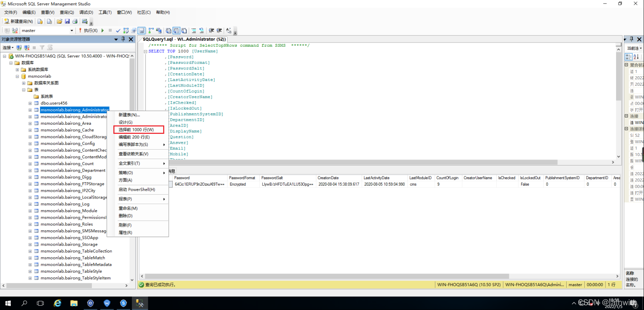The width and height of the screenshot is (644, 310).
Task: Choose Start PowerShell (启动 PowerShell)
Action: coord(137,190)
